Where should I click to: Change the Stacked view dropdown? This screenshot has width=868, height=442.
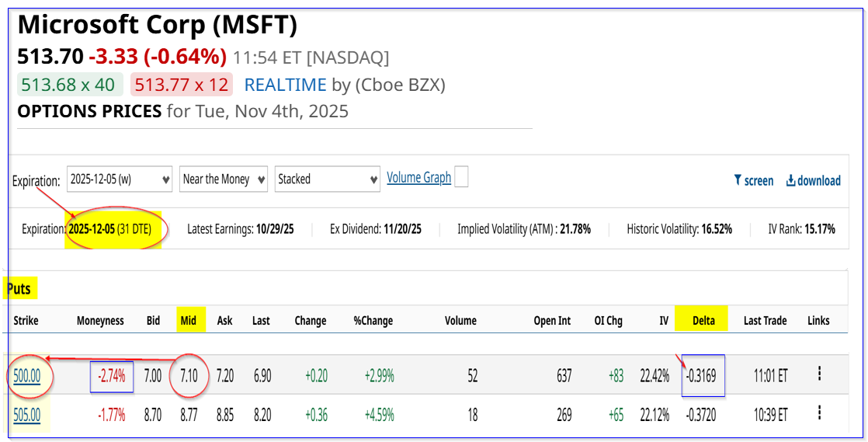pos(328,179)
